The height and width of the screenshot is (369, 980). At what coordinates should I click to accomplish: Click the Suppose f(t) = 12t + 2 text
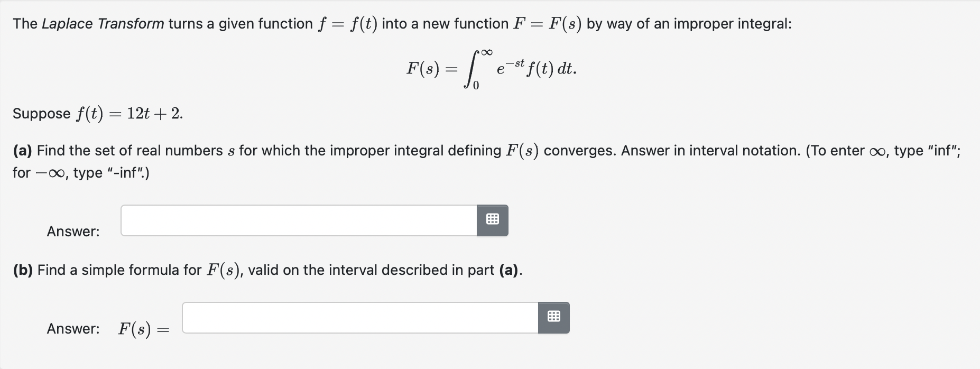click(96, 113)
